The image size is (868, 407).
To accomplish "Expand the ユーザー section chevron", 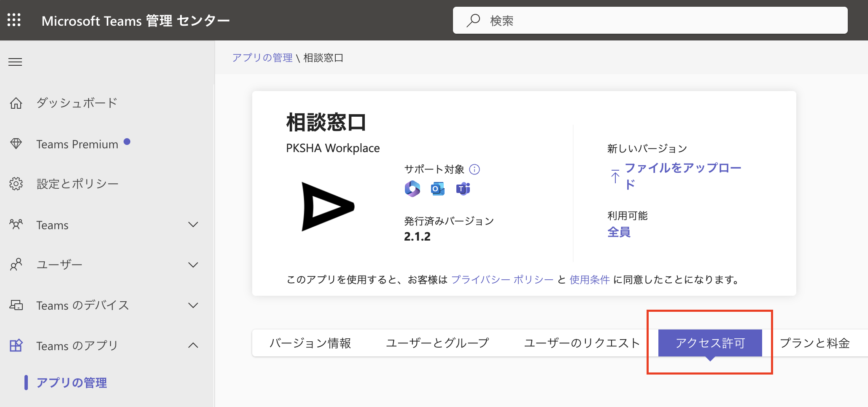I will (193, 265).
